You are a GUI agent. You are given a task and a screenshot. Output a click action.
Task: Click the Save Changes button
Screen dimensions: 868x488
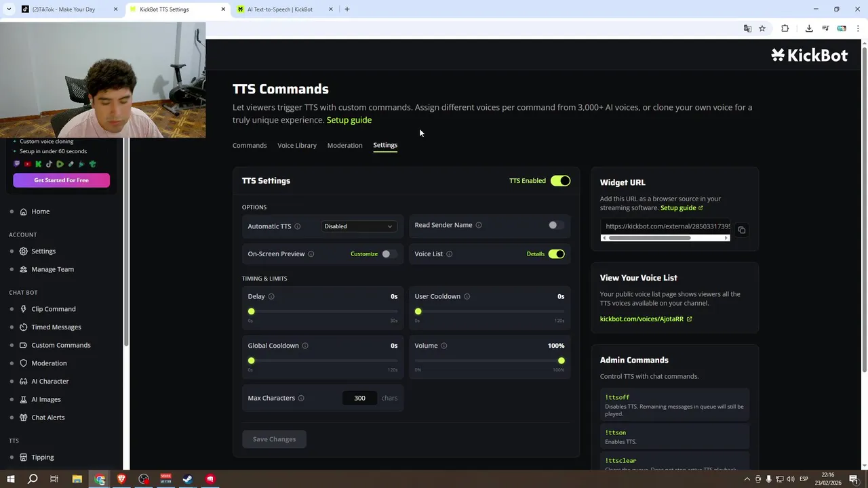pos(274,439)
